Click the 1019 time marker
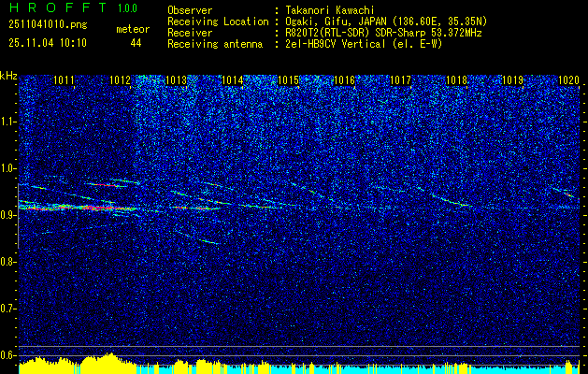This screenshot has width=588, height=374. click(x=512, y=80)
